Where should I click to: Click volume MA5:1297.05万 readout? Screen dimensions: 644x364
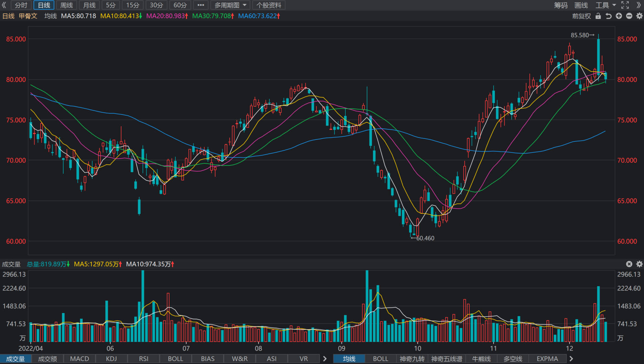tap(98, 264)
